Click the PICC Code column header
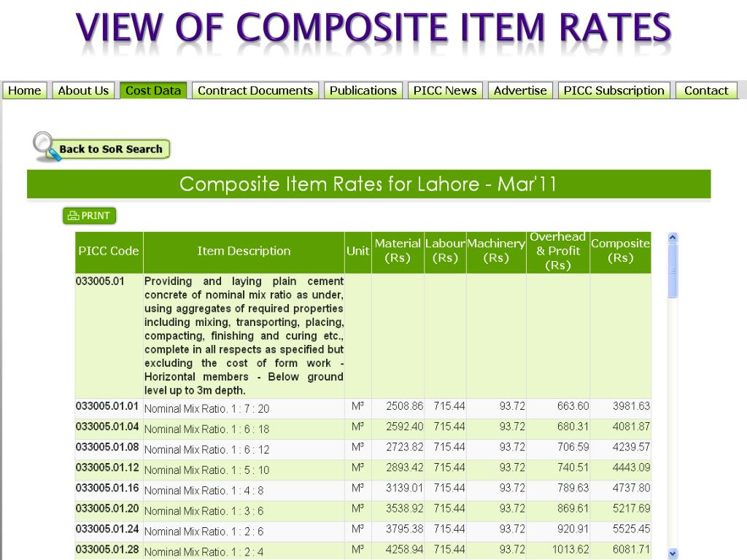 point(109,252)
